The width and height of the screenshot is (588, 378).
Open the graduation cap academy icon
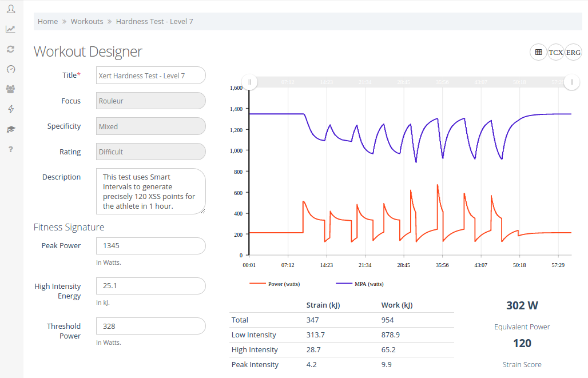[10, 129]
